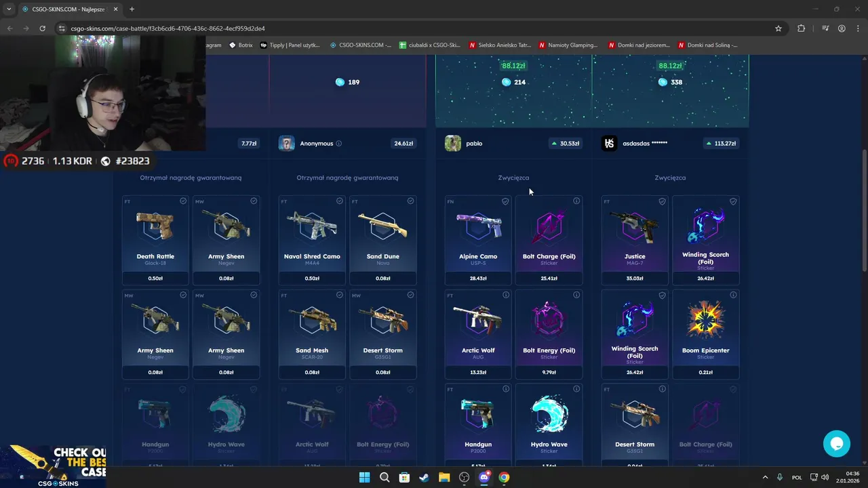Click the shield icon on Justice MAG-7 card
The height and width of the screenshot is (488, 868).
point(662,201)
